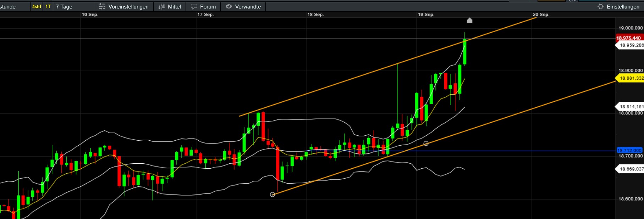The width and height of the screenshot is (644, 219).
Task: Show Verwandte related instruments
Action: 243,6
